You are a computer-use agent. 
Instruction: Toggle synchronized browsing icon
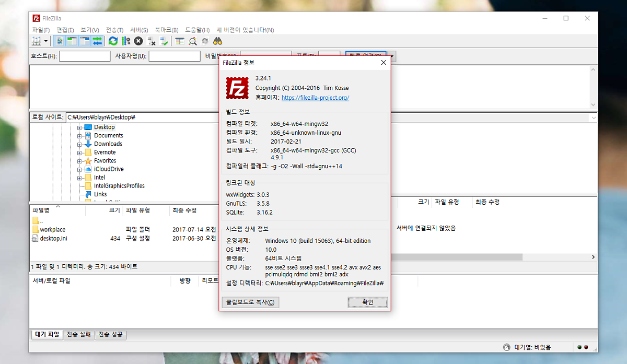pos(205,41)
